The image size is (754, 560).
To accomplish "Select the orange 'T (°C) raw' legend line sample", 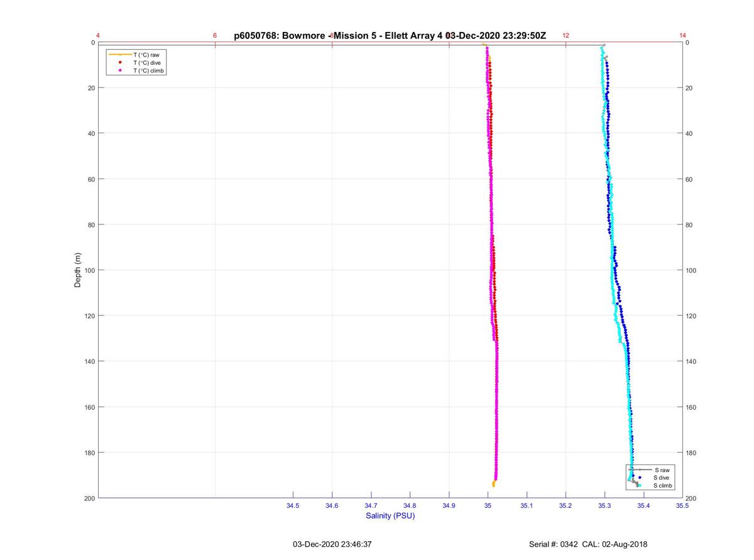I will click(120, 55).
